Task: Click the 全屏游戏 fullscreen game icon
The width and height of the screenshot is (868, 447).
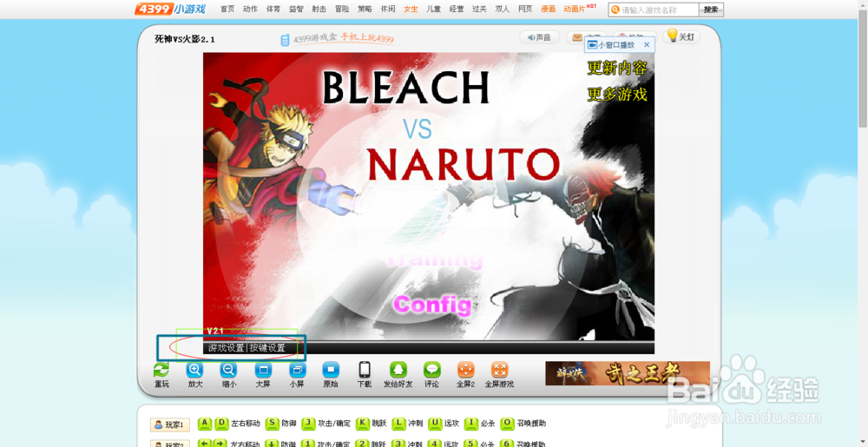Action: [x=499, y=370]
